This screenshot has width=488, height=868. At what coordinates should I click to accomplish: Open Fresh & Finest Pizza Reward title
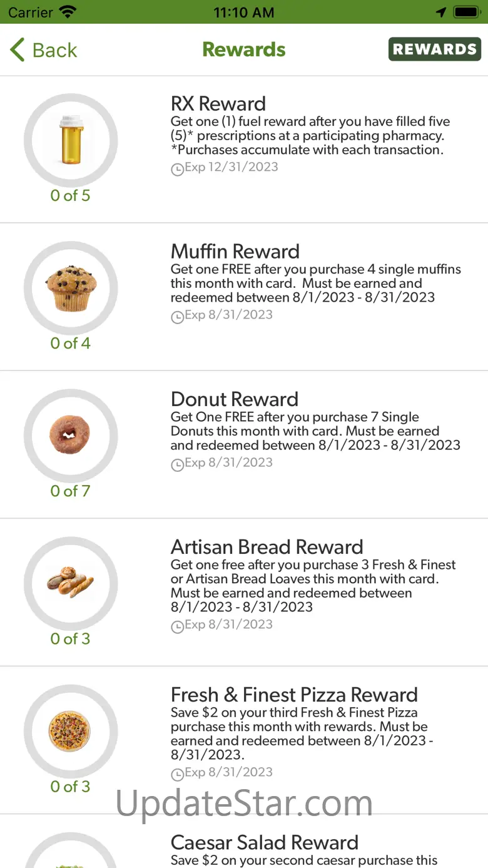[x=294, y=695]
